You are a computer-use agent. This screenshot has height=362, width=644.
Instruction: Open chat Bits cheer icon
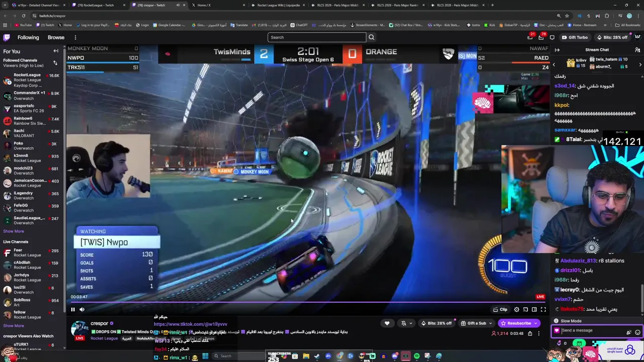(x=629, y=332)
